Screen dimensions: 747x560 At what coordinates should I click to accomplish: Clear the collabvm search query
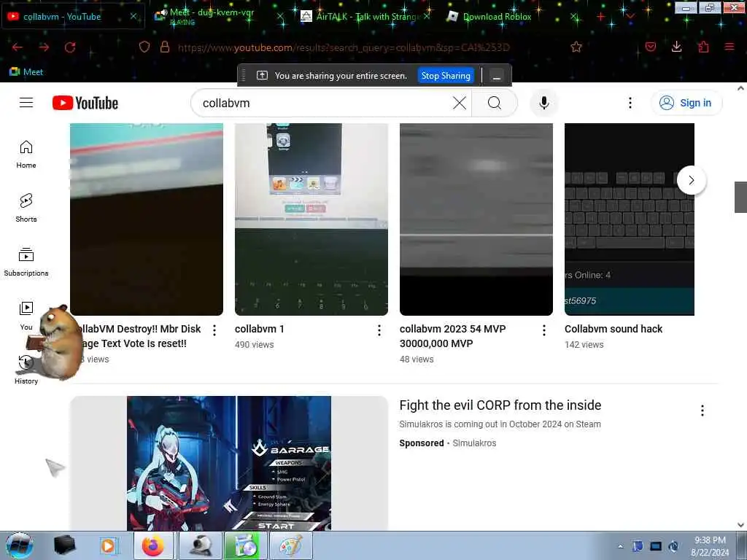point(460,103)
